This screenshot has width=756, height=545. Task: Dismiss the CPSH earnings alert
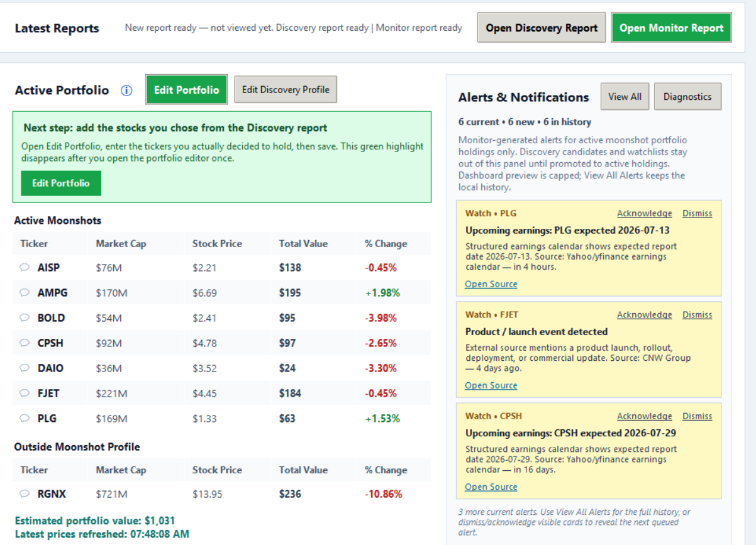(x=697, y=416)
